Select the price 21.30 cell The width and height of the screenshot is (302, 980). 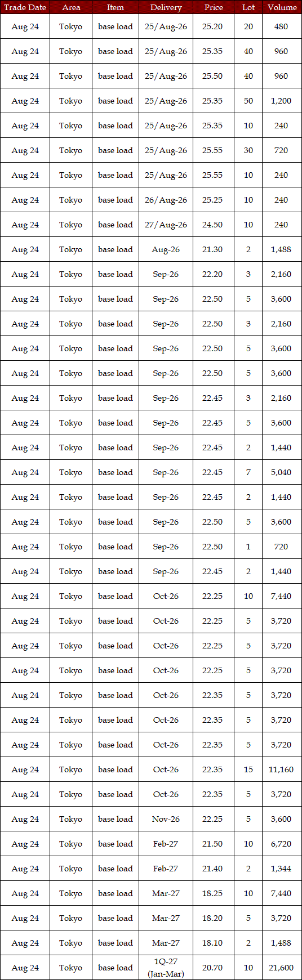[214, 249]
